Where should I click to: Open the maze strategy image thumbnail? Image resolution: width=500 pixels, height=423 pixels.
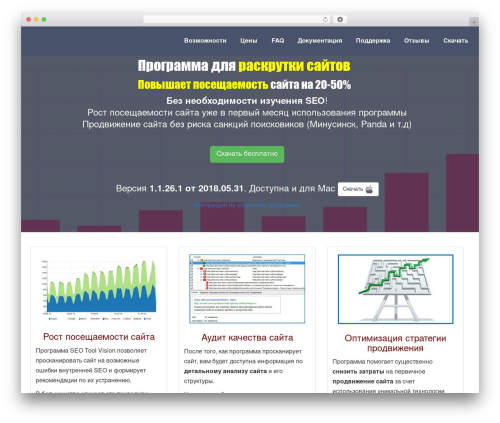pyautogui.click(x=396, y=289)
